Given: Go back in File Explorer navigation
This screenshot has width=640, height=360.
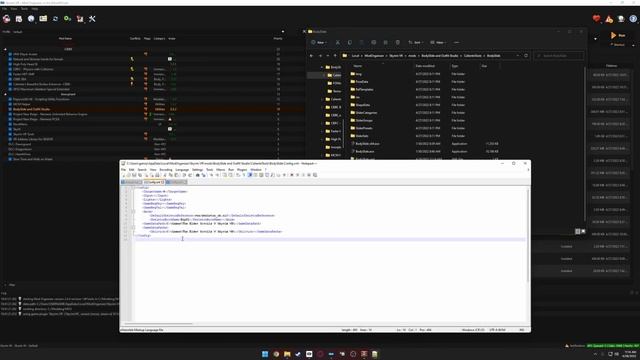Looking at the screenshot, I should pyautogui.click(x=311, y=56).
